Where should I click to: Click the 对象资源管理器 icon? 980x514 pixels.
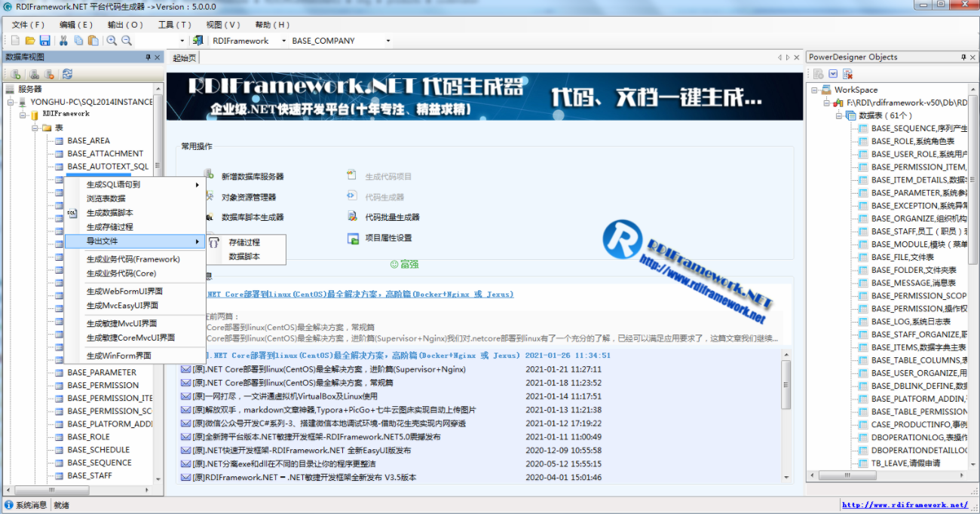point(209,196)
